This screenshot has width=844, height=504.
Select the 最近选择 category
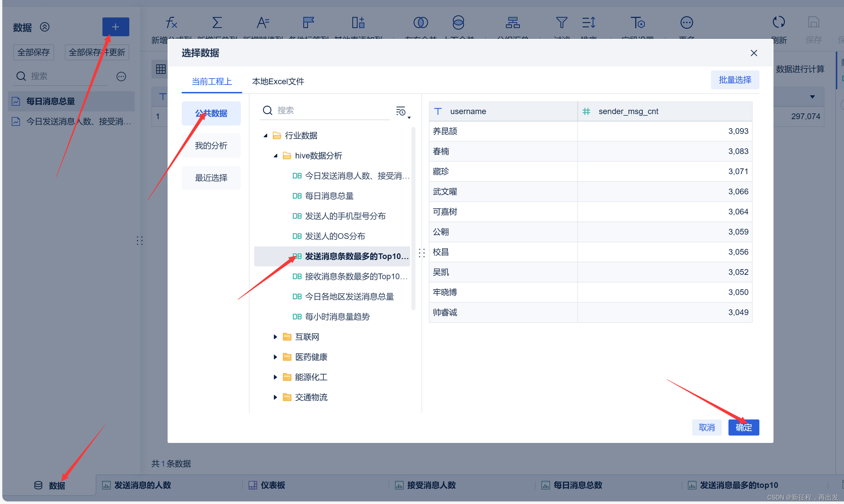[x=211, y=178]
